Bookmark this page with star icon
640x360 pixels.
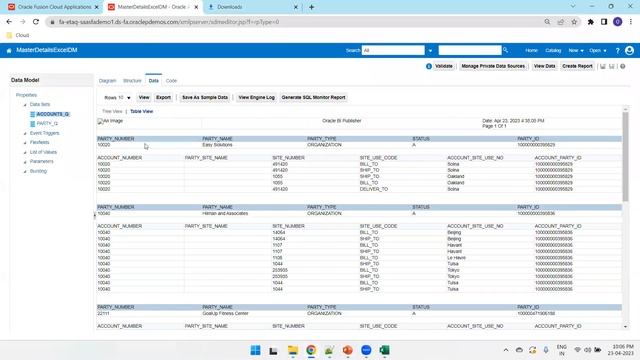[x=574, y=22]
